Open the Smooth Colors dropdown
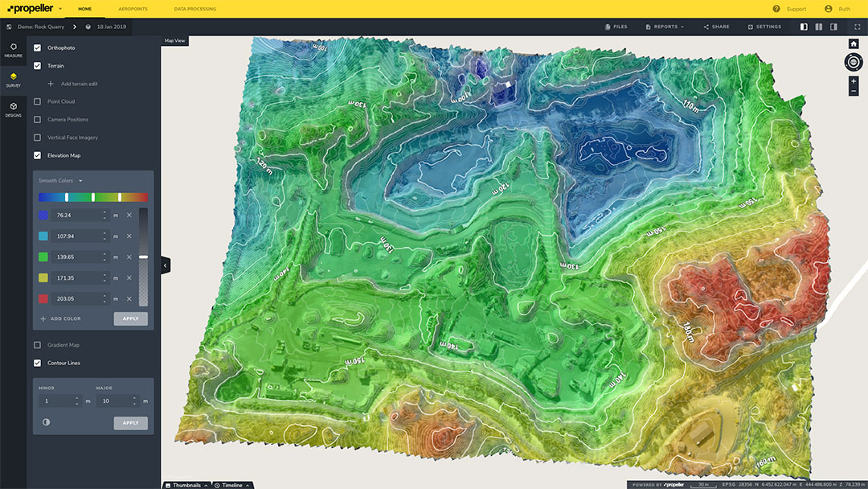This screenshot has width=868, height=489. click(60, 180)
